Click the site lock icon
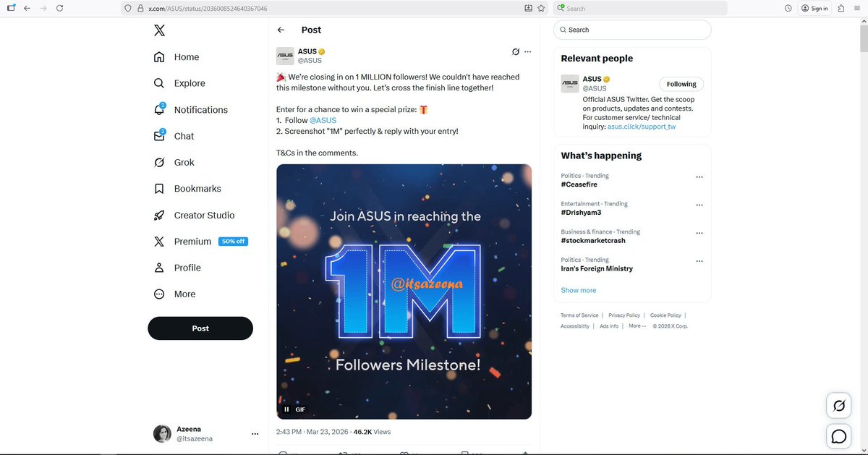The image size is (868, 455). pos(140,8)
